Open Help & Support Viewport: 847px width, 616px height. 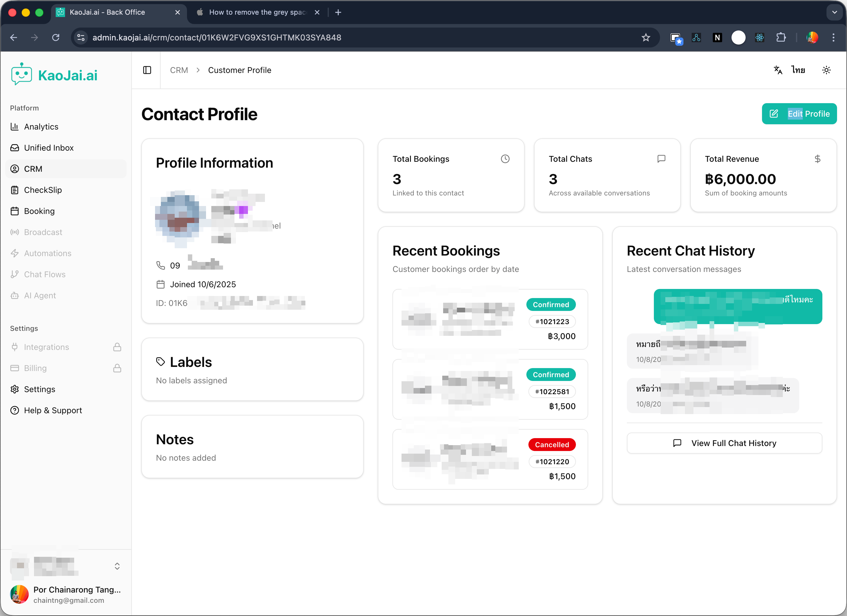(53, 410)
